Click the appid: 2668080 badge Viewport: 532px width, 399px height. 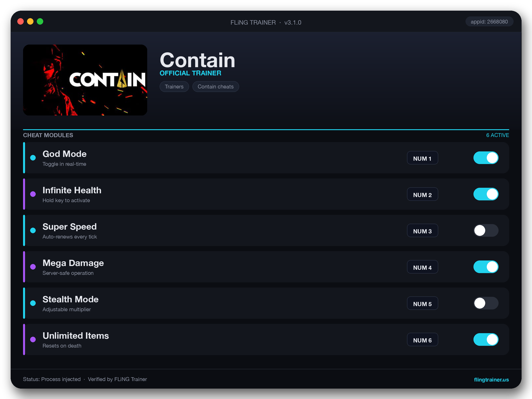click(489, 22)
